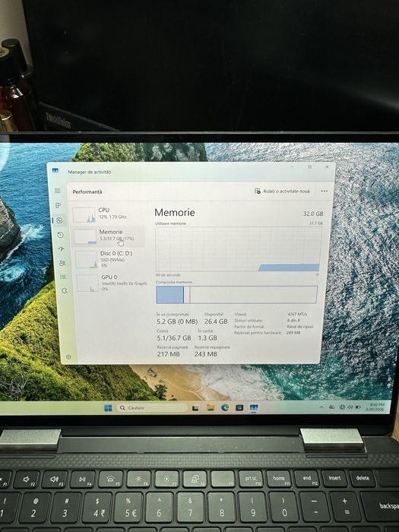
Task: Click the '1.3 GB' cached value
Action: point(207,338)
